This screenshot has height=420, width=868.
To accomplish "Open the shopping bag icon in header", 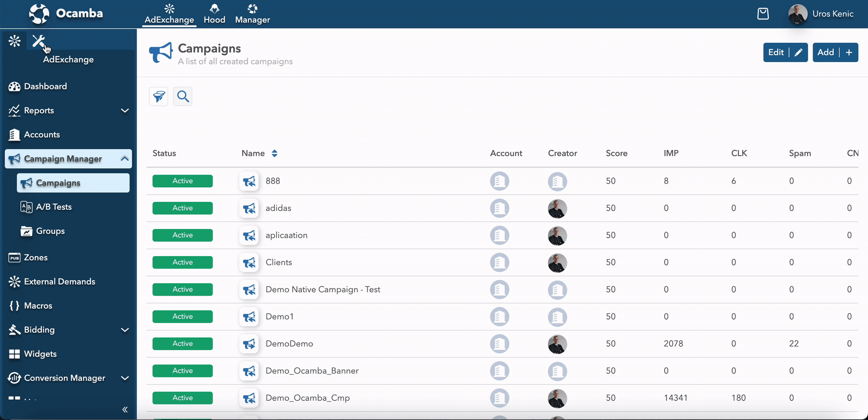I will 763,14.
